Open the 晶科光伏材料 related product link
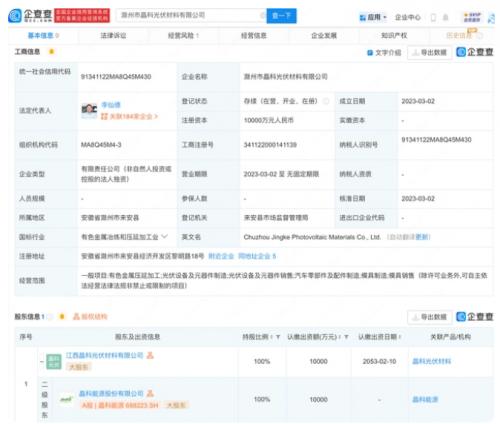Image resolution: width=500 pixels, height=424 pixels. point(432,361)
